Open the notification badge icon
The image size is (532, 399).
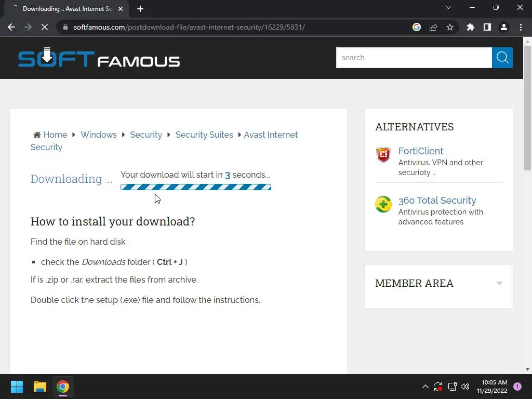coord(517,387)
